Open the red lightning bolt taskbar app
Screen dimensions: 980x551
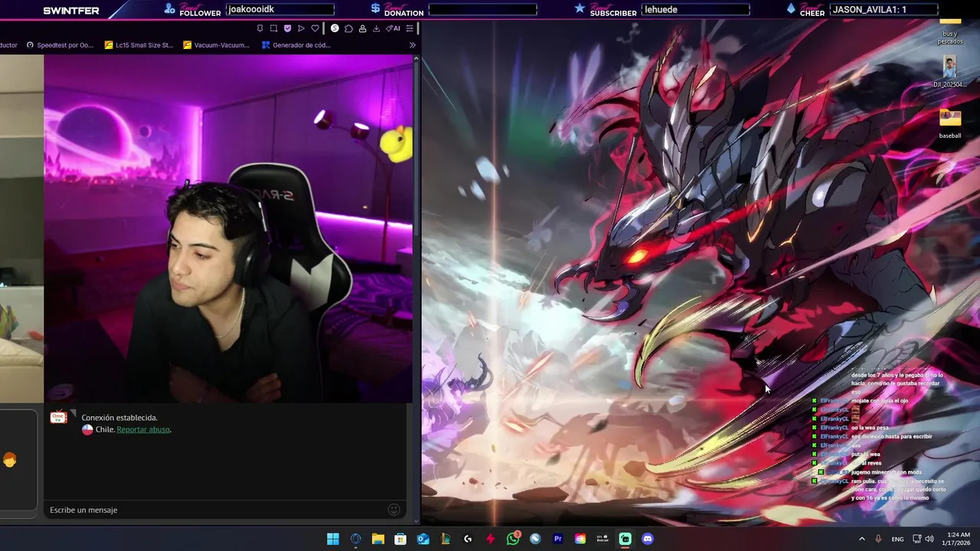tap(490, 539)
